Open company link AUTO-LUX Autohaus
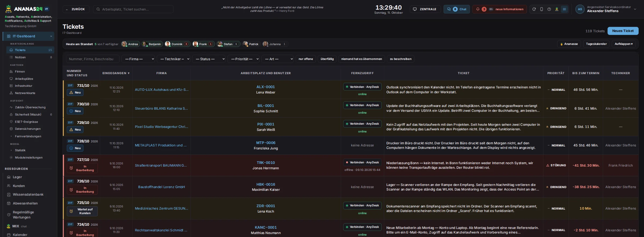The image size is (644, 237). point(162,90)
